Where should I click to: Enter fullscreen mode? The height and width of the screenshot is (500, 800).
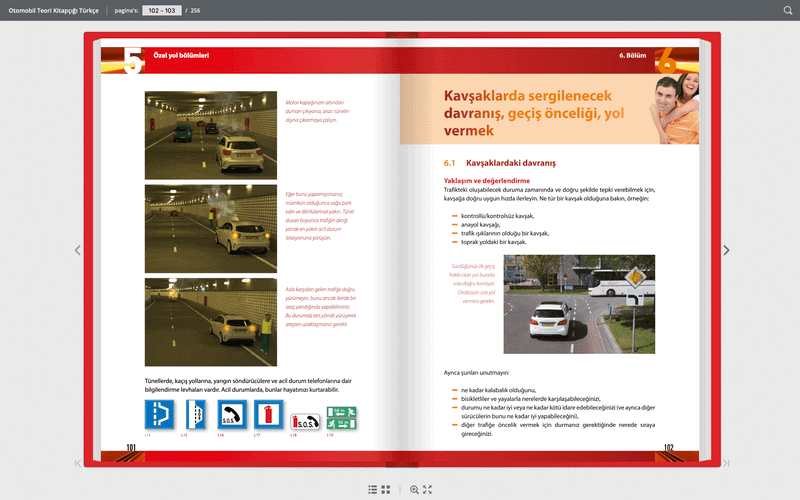click(x=428, y=489)
